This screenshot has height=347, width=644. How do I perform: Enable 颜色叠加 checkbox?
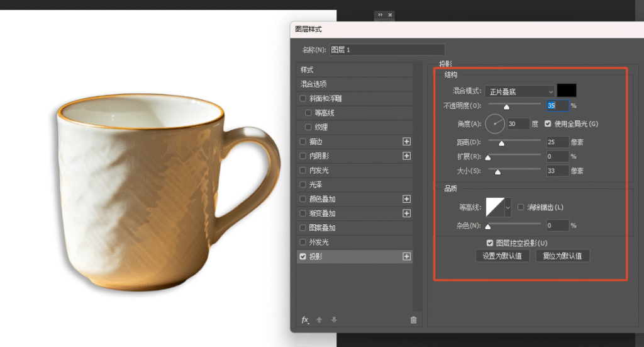(303, 199)
